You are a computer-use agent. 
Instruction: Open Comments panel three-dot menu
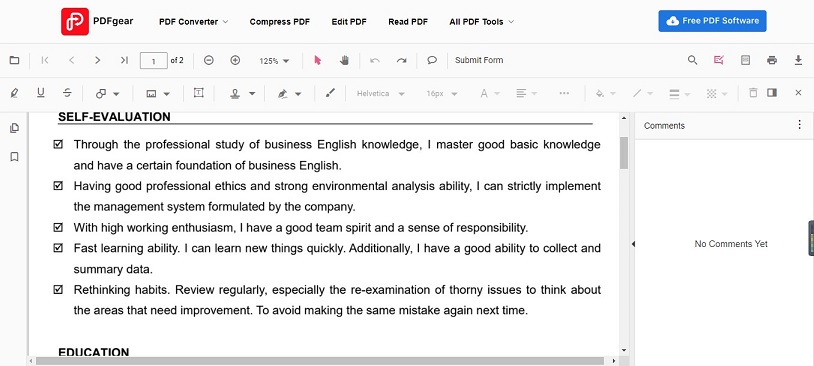(799, 125)
